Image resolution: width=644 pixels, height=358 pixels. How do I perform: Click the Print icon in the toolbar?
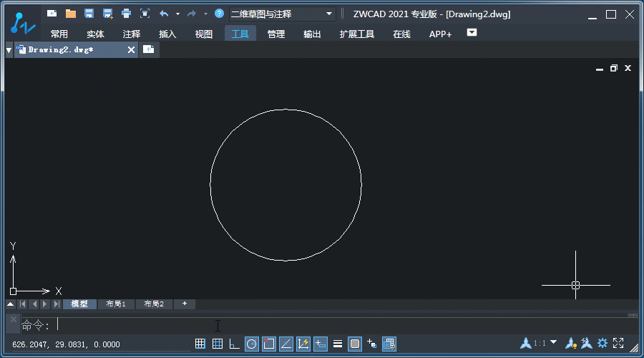(x=127, y=14)
